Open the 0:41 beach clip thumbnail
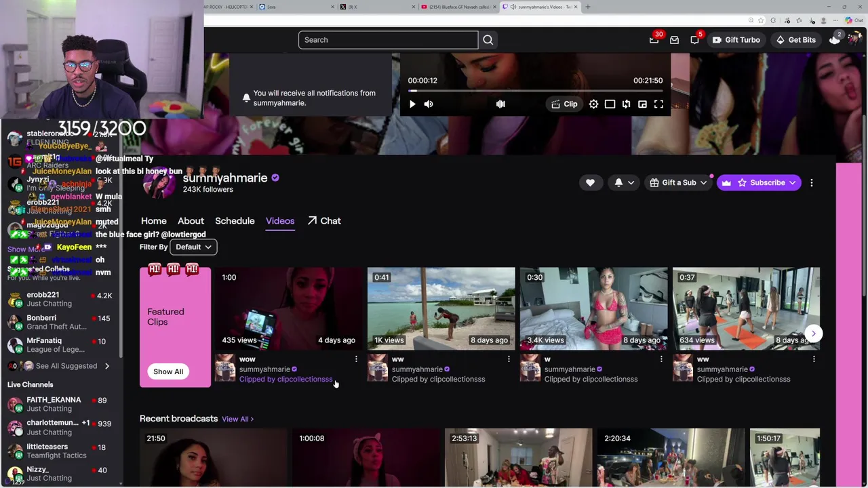 tap(441, 308)
